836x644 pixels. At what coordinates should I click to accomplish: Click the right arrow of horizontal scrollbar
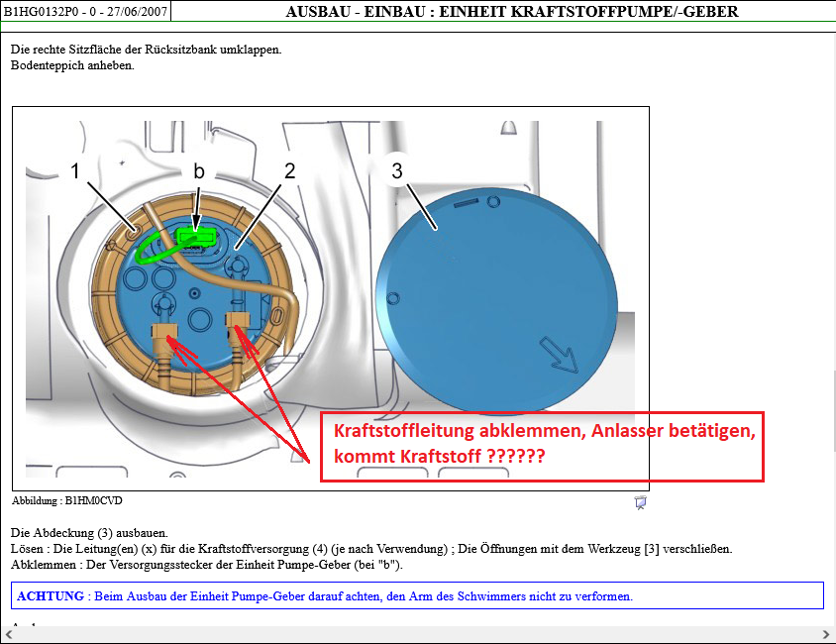(826, 634)
